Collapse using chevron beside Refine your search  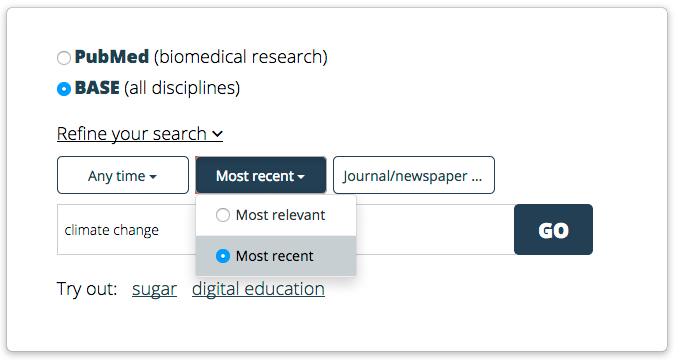point(218,134)
